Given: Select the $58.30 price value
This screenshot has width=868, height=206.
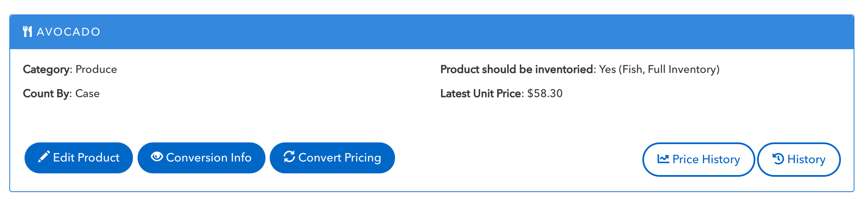Looking at the screenshot, I should (x=545, y=94).
